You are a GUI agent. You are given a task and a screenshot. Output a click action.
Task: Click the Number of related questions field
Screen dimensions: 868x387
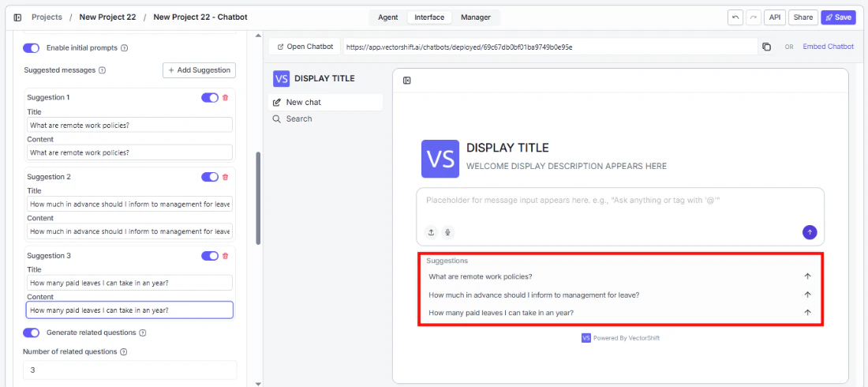coord(129,370)
